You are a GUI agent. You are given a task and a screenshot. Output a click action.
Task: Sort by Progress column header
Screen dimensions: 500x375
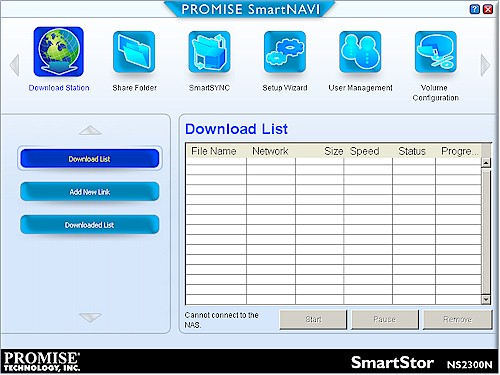pyautogui.click(x=459, y=151)
